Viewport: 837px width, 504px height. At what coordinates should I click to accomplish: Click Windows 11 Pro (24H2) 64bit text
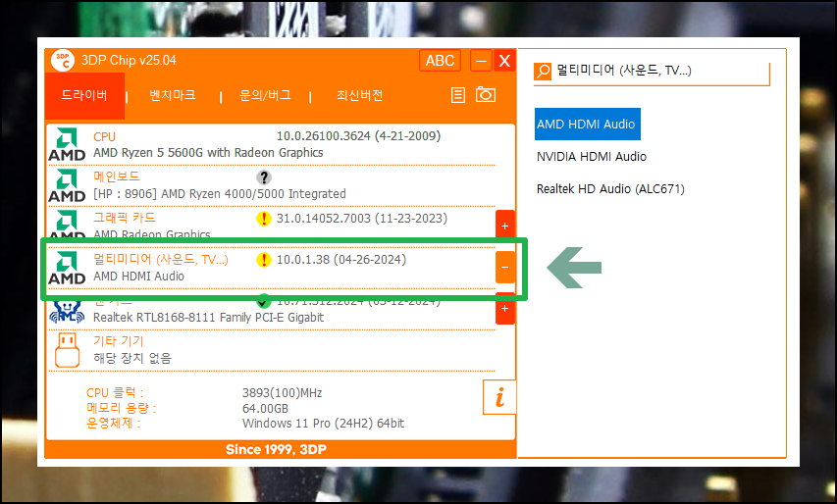[x=323, y=424]
